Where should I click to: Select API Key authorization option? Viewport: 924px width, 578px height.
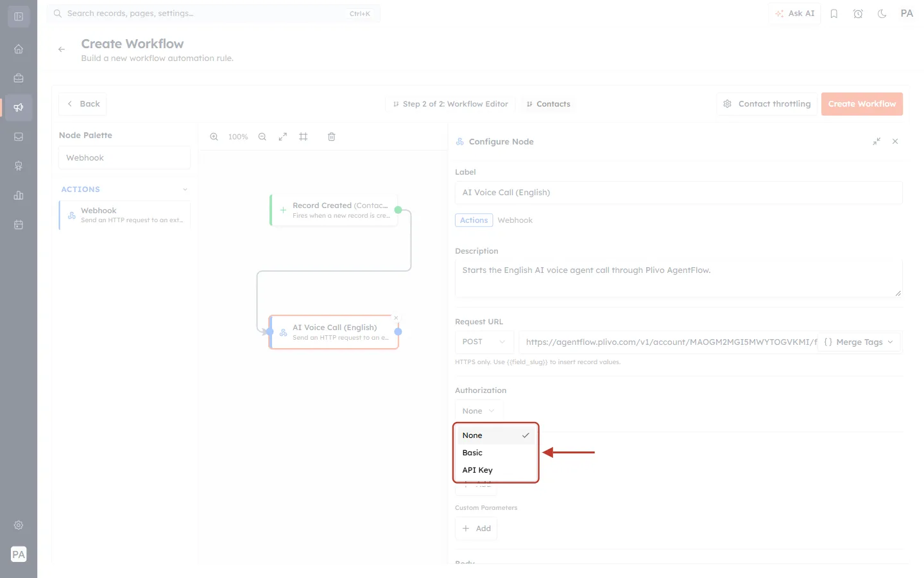click(x=495, y=470)
